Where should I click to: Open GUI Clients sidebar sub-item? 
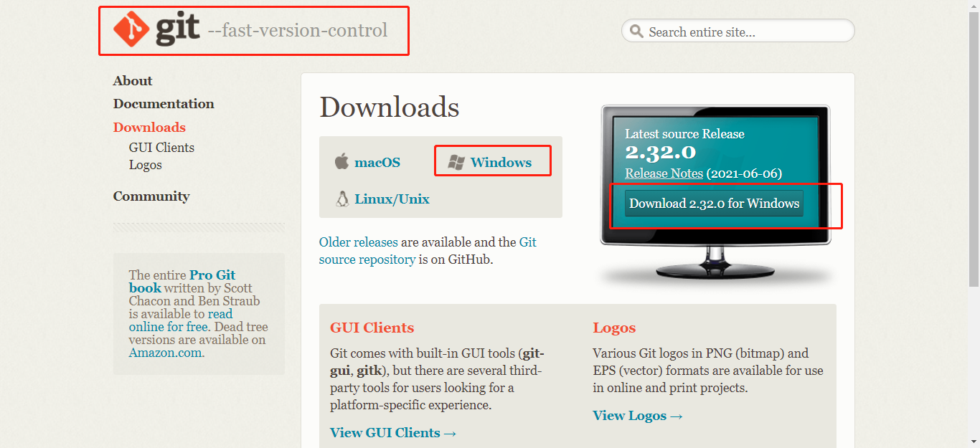click(161, 148)
